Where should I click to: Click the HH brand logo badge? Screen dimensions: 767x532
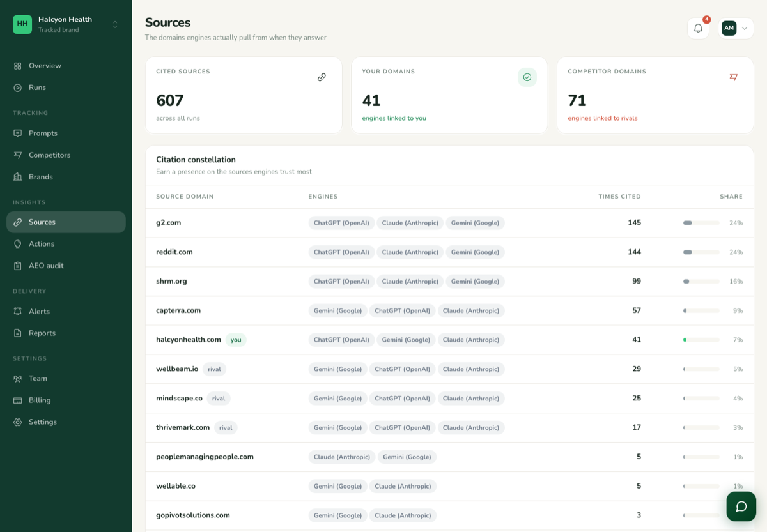22,24
